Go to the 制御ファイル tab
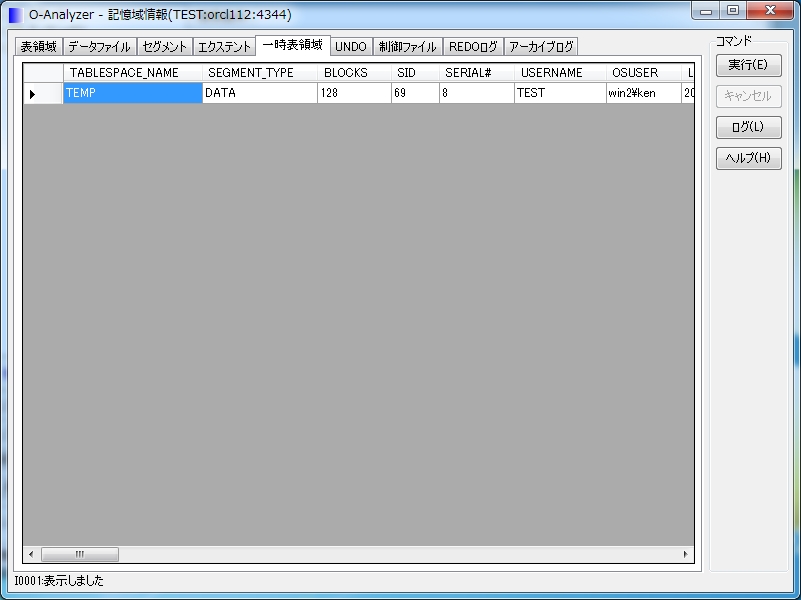The image size is (801, 600). [x=407, y=47]
